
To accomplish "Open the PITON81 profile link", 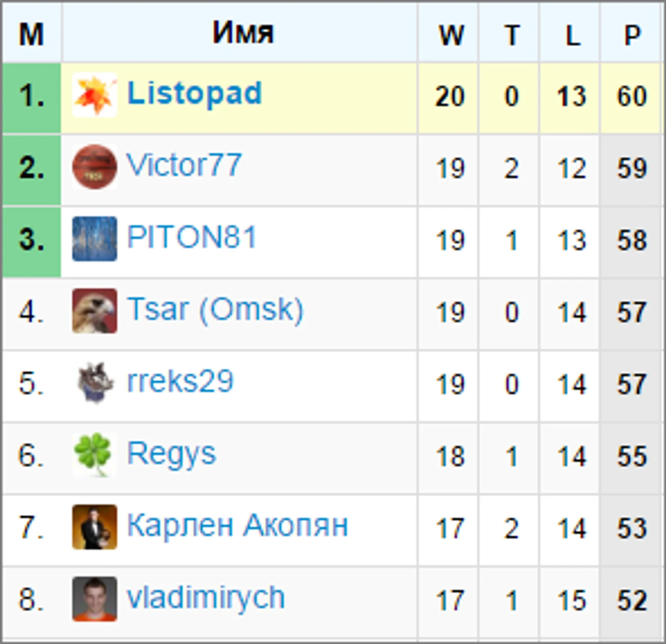I will (x=192, y=237).
